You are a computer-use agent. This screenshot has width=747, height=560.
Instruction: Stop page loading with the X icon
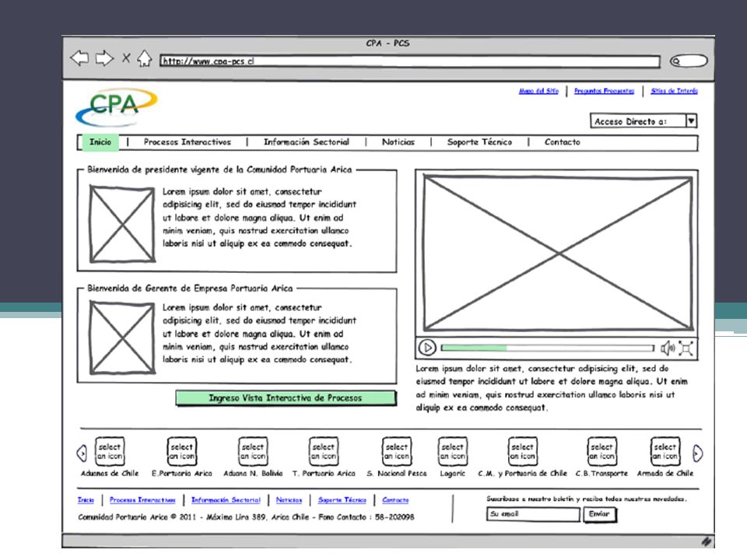[126, 58]
